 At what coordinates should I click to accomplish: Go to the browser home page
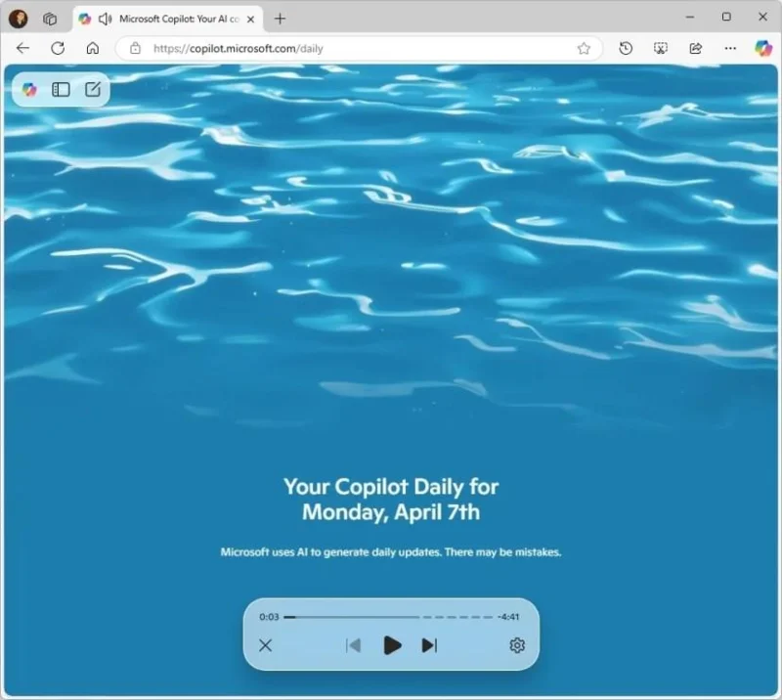93,49
